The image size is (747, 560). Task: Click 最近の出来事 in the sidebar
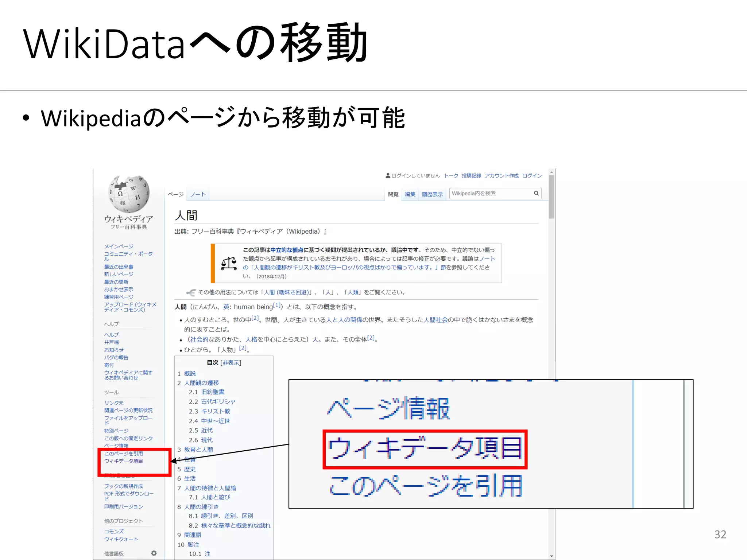point(119,267)
